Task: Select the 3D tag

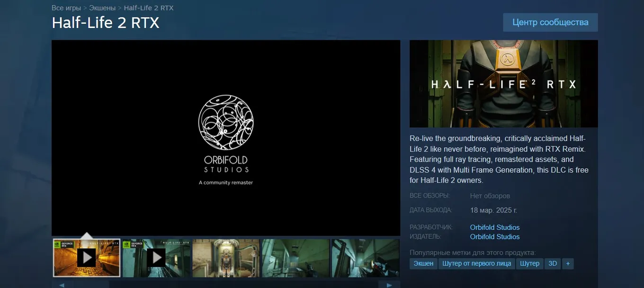Action: click(553, 263)
